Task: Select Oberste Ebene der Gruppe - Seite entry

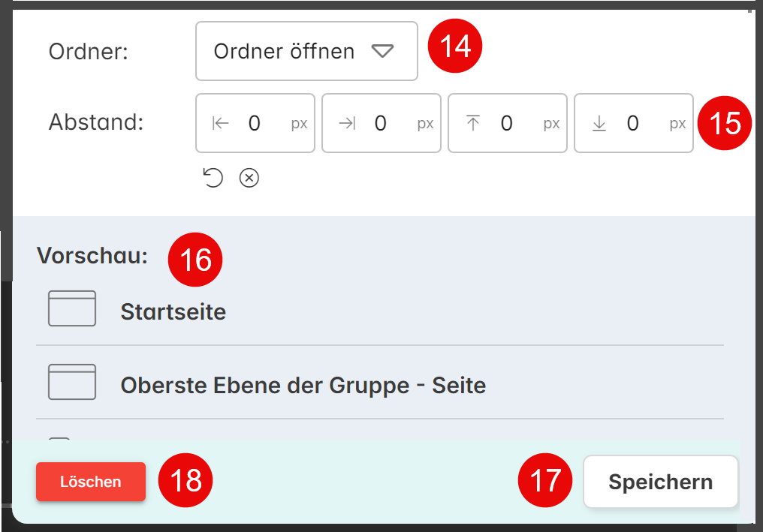Action: 303,386
